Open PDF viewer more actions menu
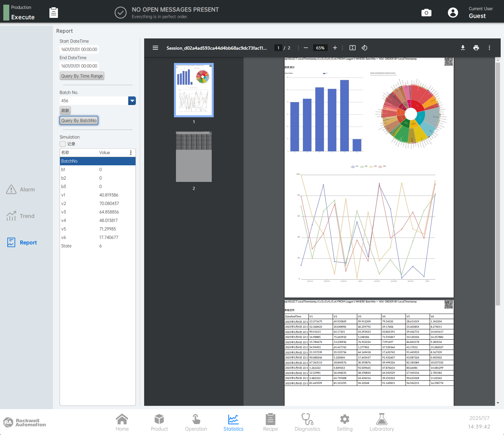Screen dimensions: 504x435 tap(489, 48)
